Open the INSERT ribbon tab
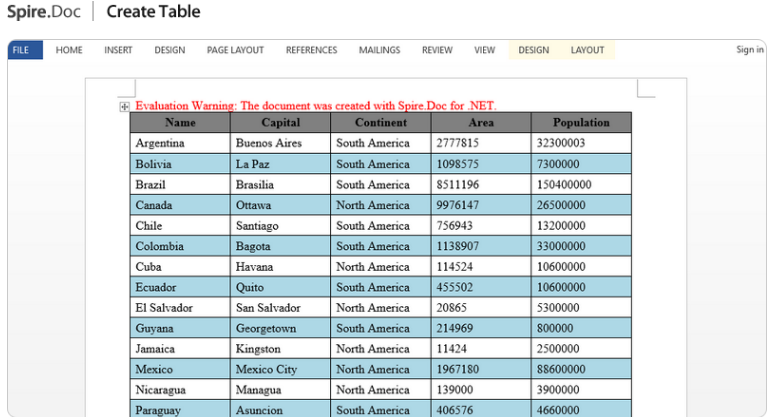The image size is (768, 417). 118,50
